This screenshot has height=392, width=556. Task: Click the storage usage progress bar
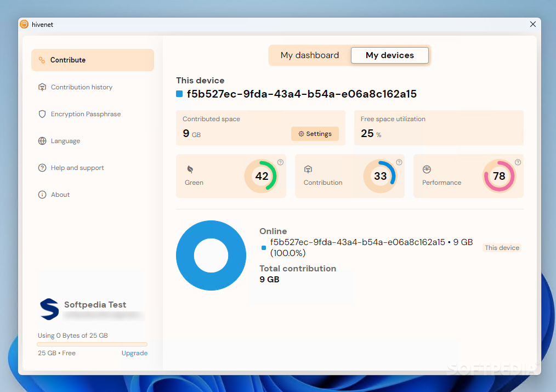[92, 344]
